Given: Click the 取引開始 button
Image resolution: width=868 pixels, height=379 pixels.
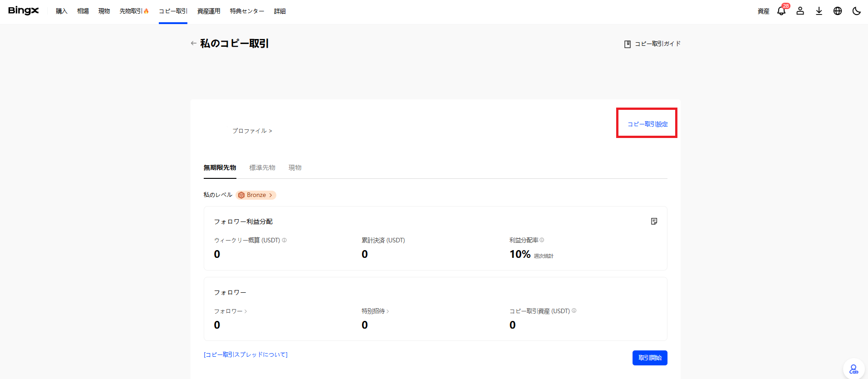Looking at the screenshot, I should tap(650, 358).
